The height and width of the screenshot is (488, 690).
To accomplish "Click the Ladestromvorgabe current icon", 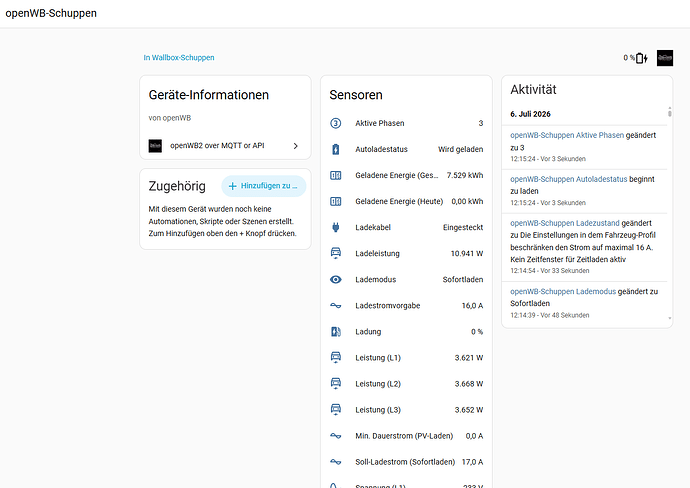I will (335, 305).
